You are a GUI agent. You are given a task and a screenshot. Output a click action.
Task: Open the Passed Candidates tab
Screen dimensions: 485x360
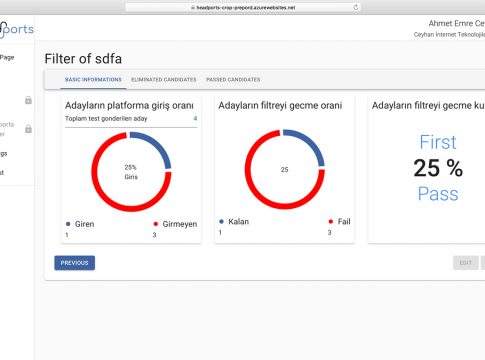[x=233, y=80]
